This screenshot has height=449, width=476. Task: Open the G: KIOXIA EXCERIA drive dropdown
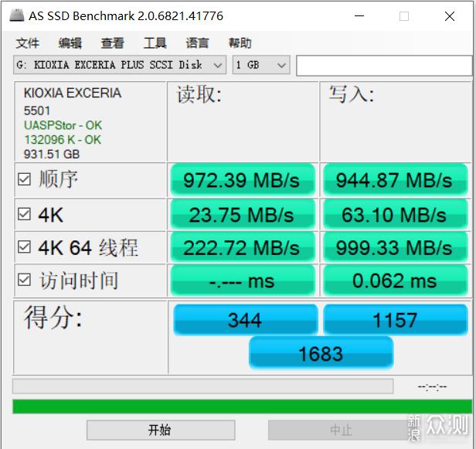(x=120, y=65)
